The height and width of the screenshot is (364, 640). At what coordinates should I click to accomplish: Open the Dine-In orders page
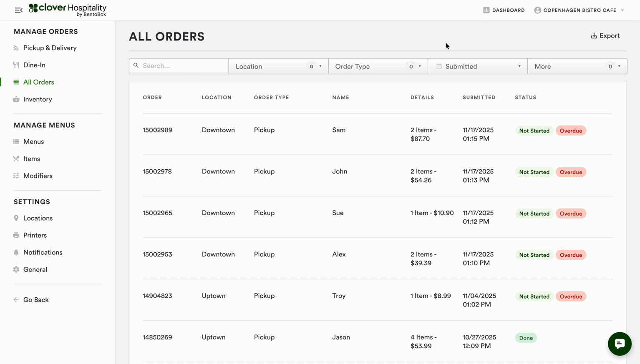(34, 65)
